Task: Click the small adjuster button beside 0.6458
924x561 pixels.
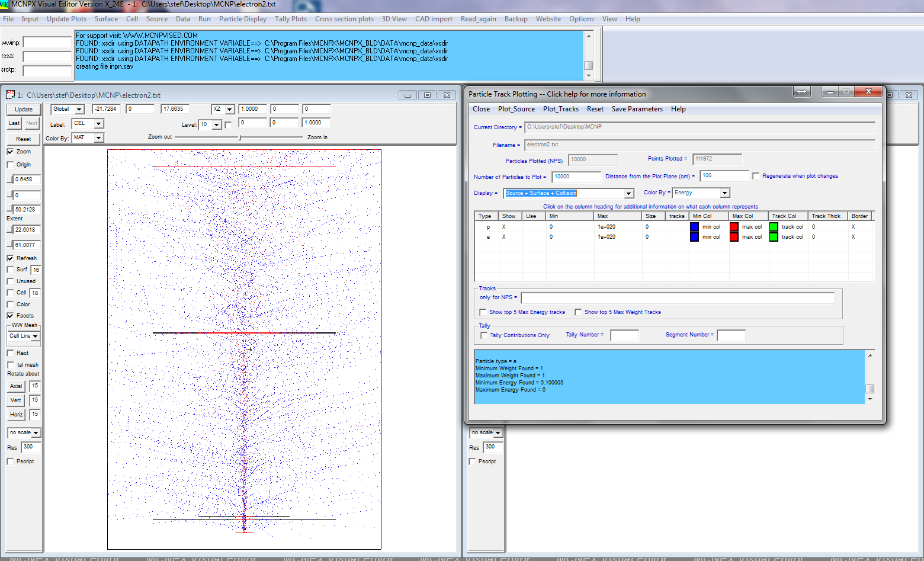Action: click(10, 179)
